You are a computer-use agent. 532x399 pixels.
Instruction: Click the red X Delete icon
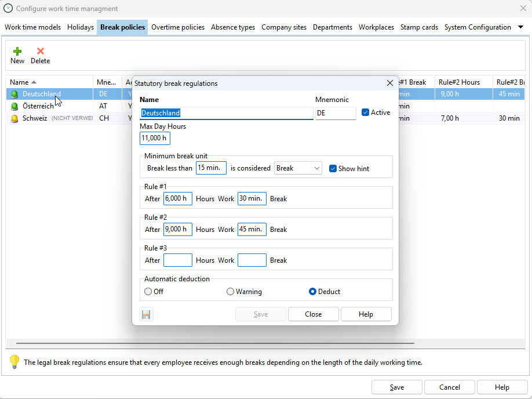[x=40, y=51]
